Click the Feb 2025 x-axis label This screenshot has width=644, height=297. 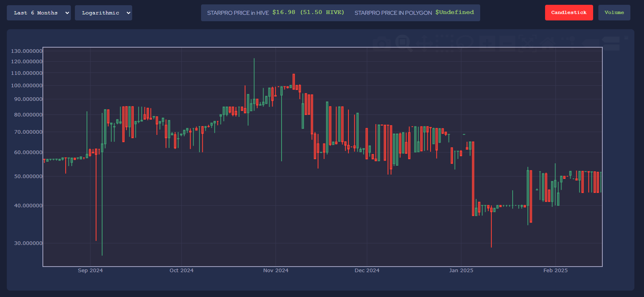(555, 271)
